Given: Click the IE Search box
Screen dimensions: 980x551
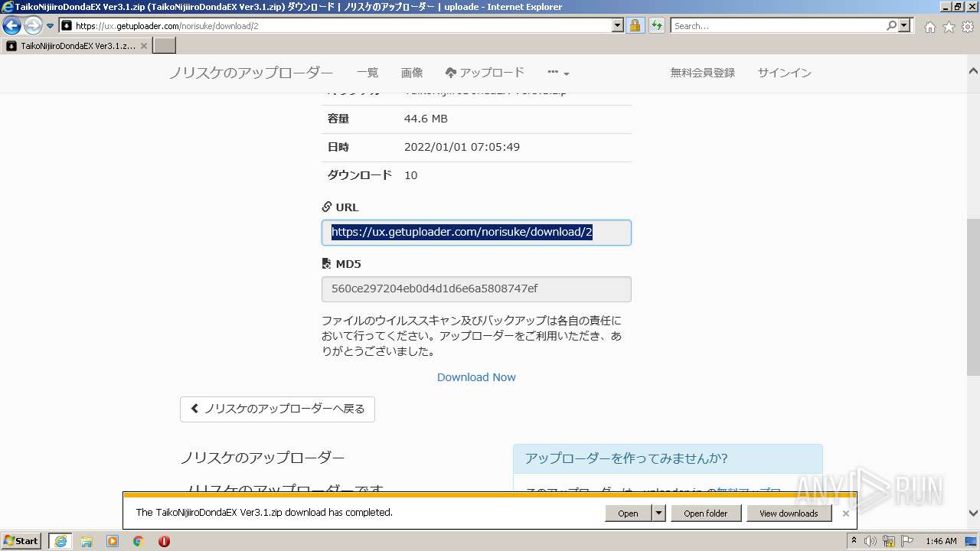Looking at the screenshot, I should point(778,26).
